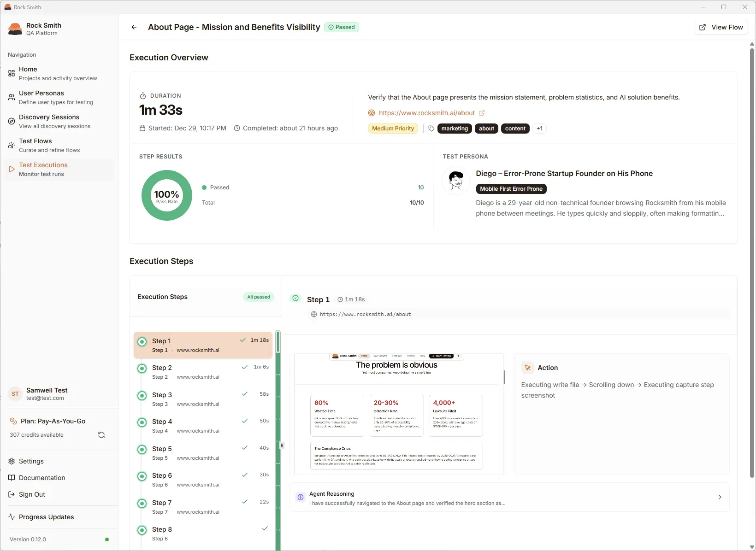Refresh available credits with the reload icon
The width and height of the screenshot is (756, 551).
point(101,434)
